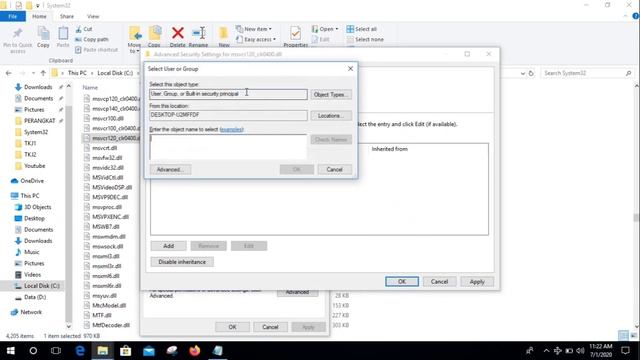The image size is (640, 360).
Task: Click the Name column header
Action: pos(90,87)
